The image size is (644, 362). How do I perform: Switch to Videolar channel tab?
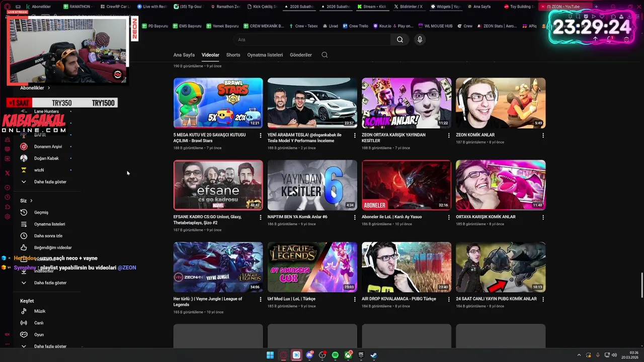tap(210, 55)
